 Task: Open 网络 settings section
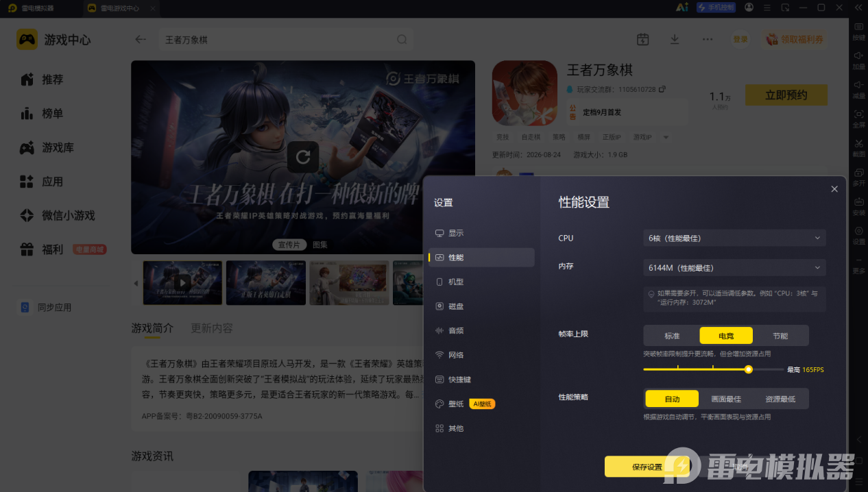(481, 355)
